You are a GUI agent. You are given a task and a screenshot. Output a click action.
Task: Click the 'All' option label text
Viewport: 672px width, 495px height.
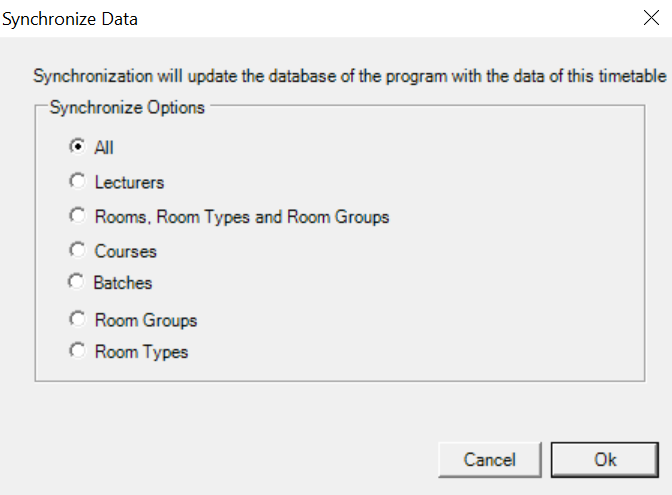104,148
